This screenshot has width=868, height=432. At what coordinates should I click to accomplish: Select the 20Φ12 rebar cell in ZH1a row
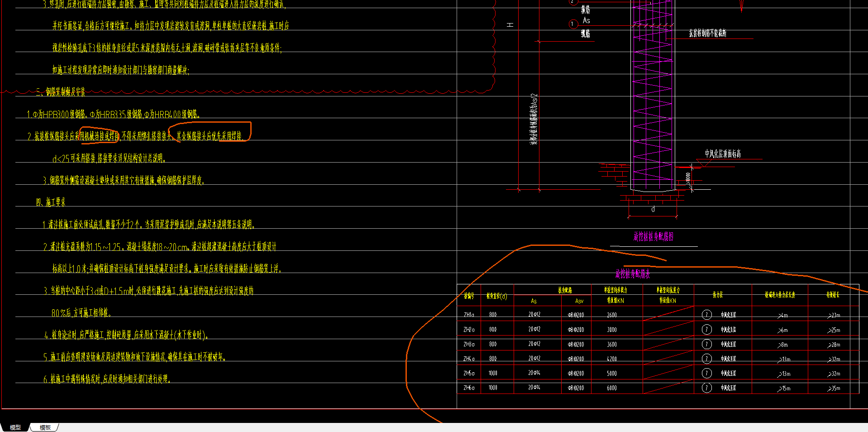pyautogui.click(x=534, y=314)
